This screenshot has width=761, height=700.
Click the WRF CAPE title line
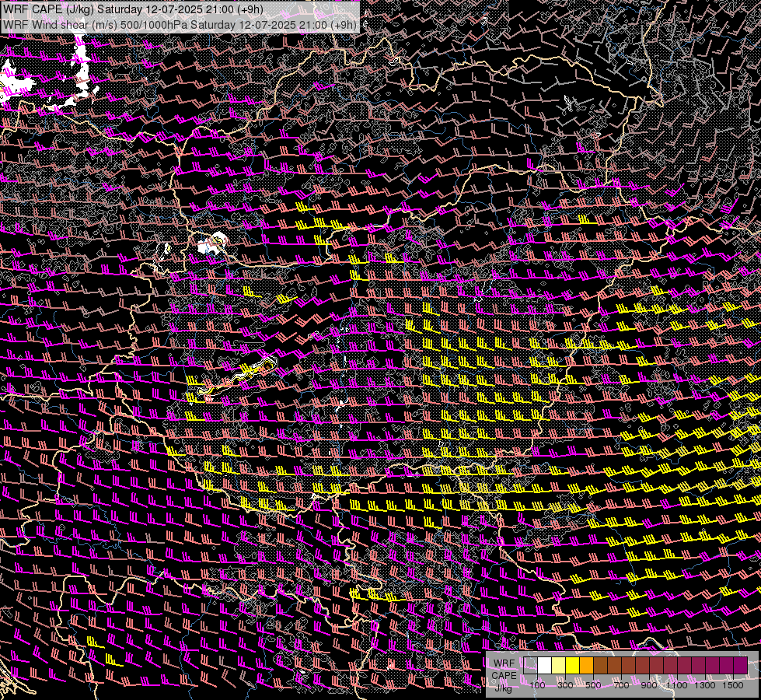(134, 9)
